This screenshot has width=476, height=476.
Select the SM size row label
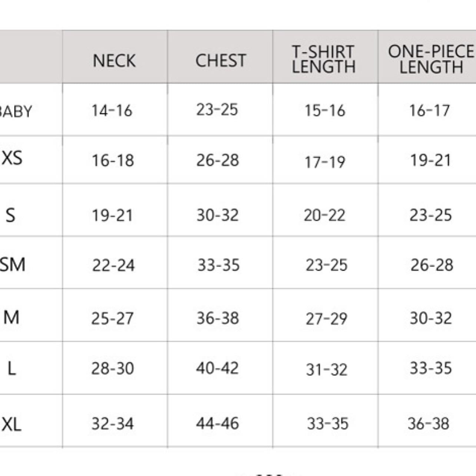tap(13, 265)
